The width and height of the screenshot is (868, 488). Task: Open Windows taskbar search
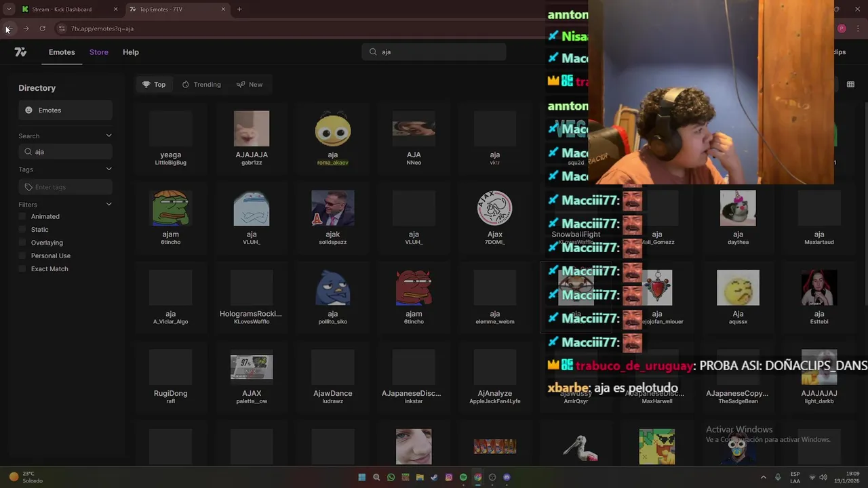pyautogui.click(x=376, y=477)
